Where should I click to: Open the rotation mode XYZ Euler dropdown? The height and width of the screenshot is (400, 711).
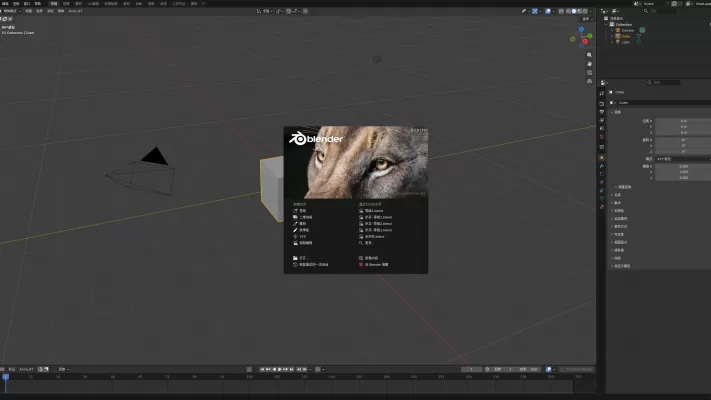(x=683, y=159)
